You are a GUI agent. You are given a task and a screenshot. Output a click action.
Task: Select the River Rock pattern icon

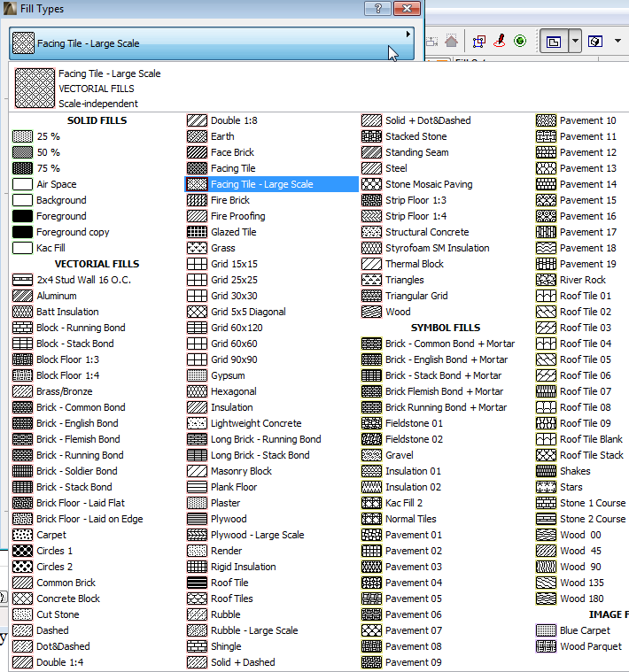(546, 280)
